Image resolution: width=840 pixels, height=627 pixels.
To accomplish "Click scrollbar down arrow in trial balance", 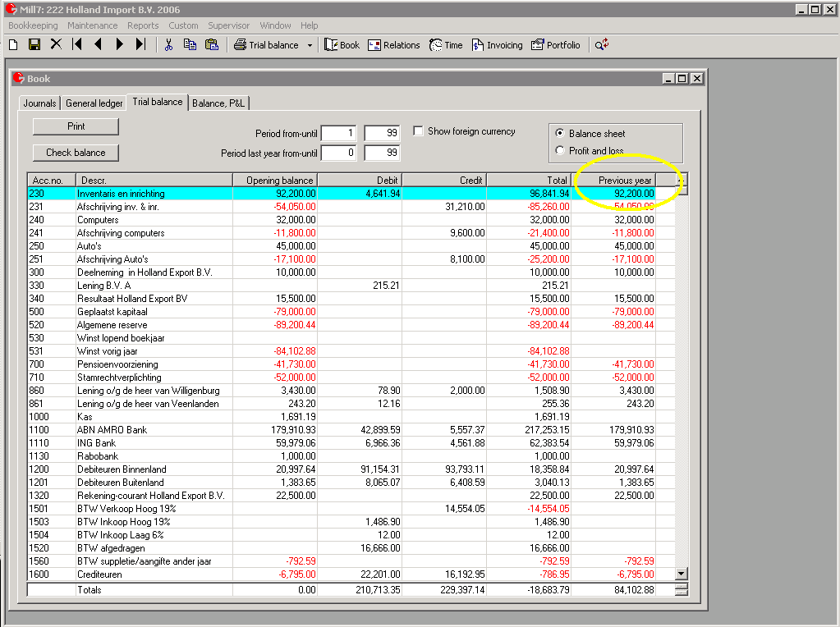I will tap(681, 574).
